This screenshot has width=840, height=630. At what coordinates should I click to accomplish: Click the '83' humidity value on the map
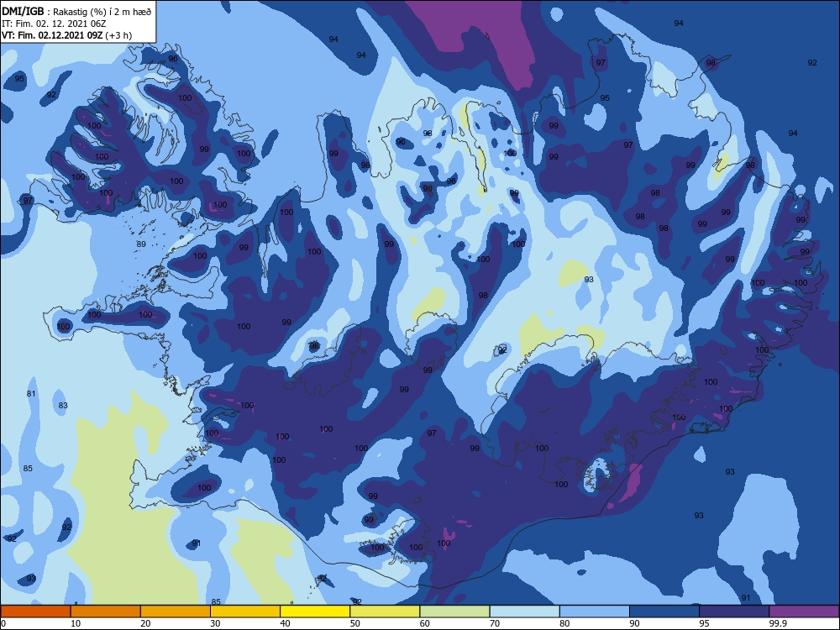click(63, 406)
